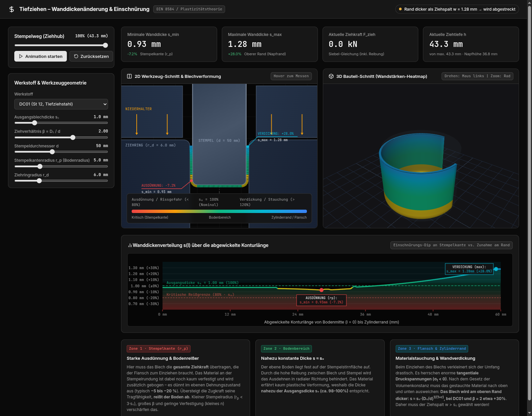Click the Rand dicker als Ziehspalt warning

point(457,9)
